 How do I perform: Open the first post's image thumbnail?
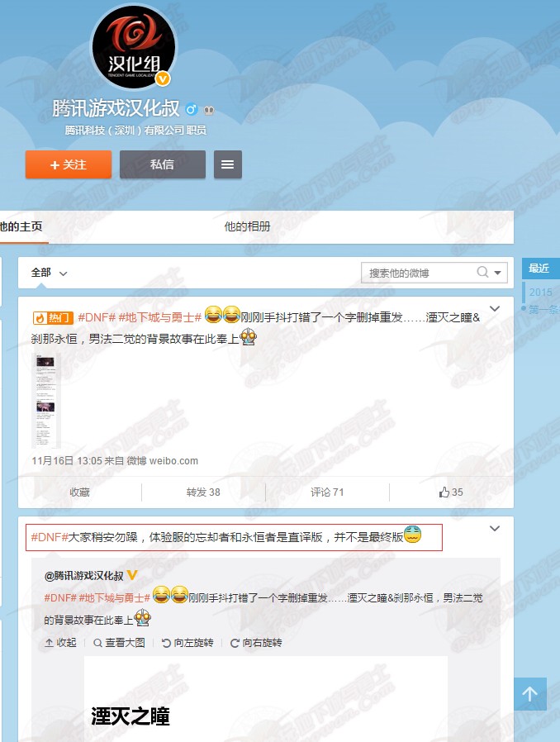[x=46, y=401]
